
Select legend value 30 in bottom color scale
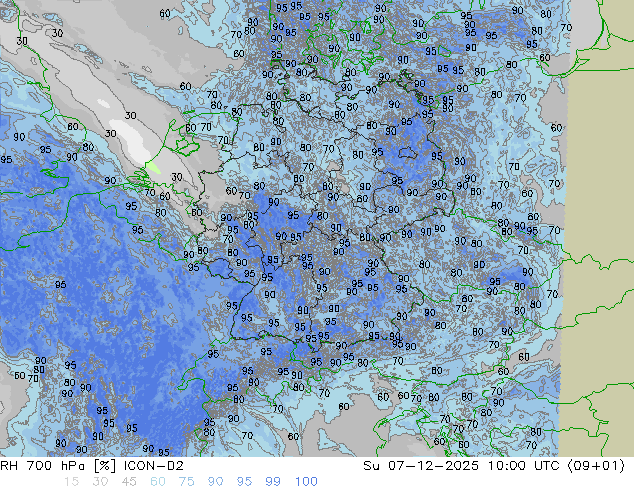pos(100,482)
